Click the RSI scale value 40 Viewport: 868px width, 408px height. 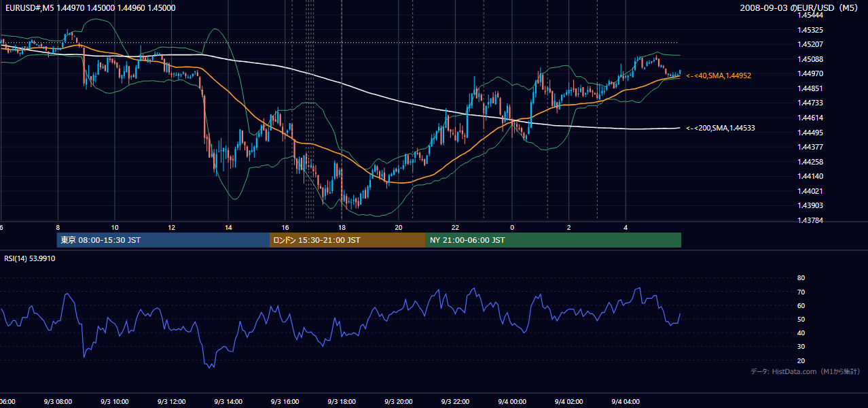(x=801, y=333)
